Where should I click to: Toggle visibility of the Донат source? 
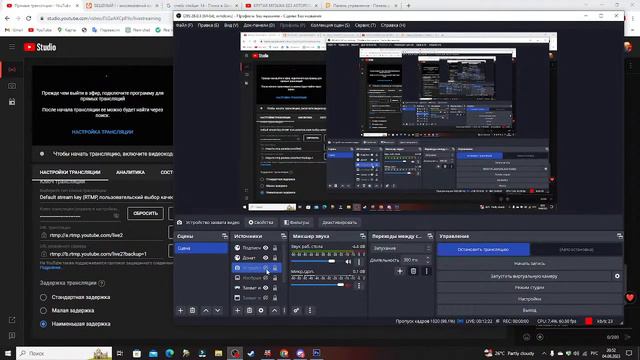265,258
